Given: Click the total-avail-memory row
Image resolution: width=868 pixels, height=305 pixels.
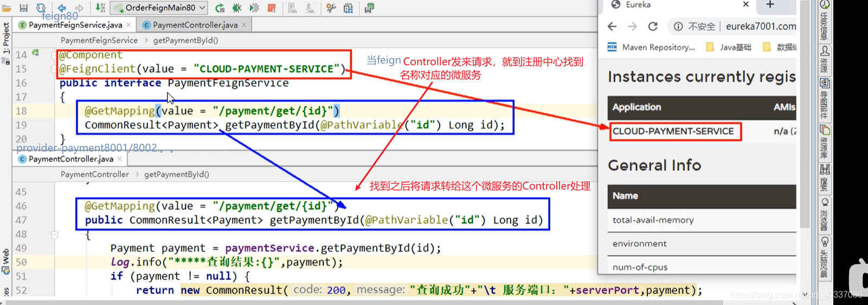Looking at the screenshot, I should 702,220.
